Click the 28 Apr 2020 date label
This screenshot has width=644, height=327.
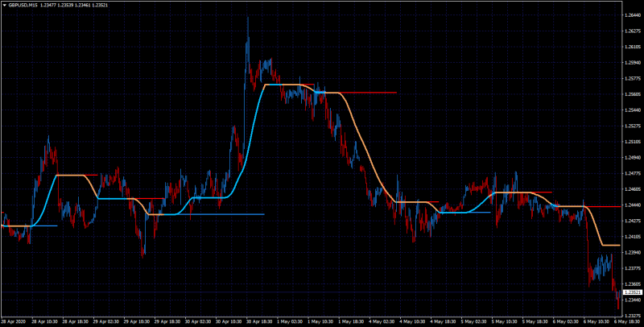click(13, 321)
